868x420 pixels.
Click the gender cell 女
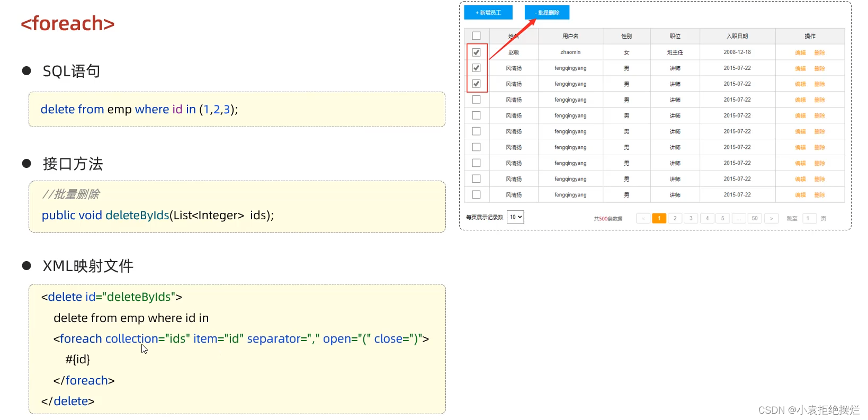(x=627, y=52)
